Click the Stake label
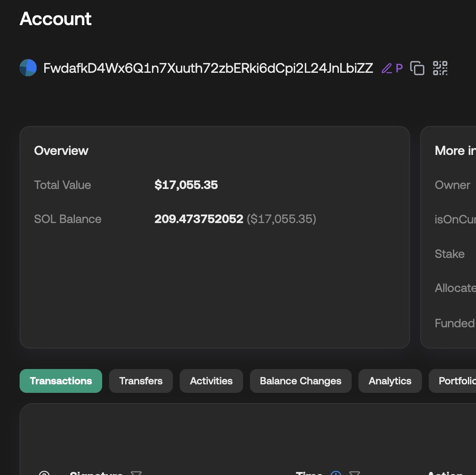Viewport: 476px width, 475px height. tap(450, 254)
